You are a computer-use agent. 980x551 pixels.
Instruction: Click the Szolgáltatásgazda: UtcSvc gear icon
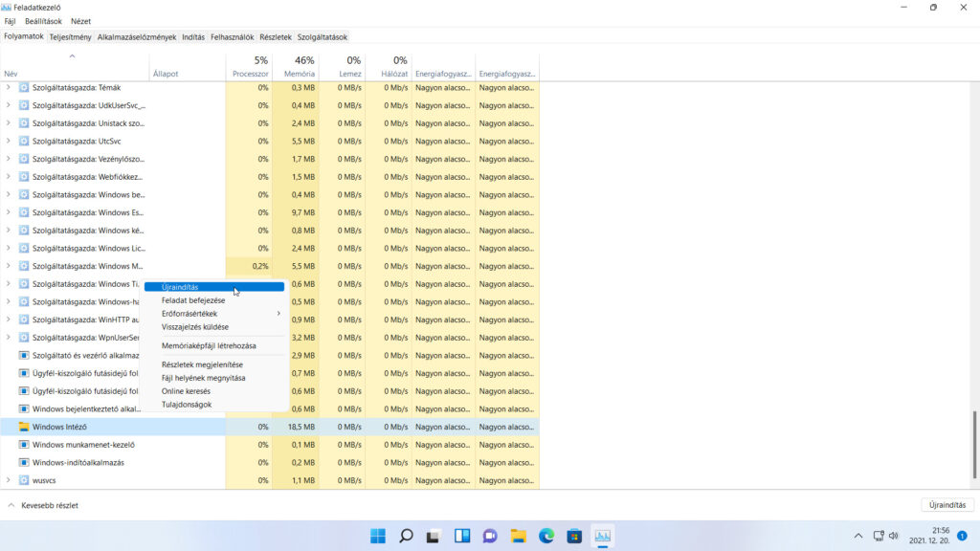(24, 142)
